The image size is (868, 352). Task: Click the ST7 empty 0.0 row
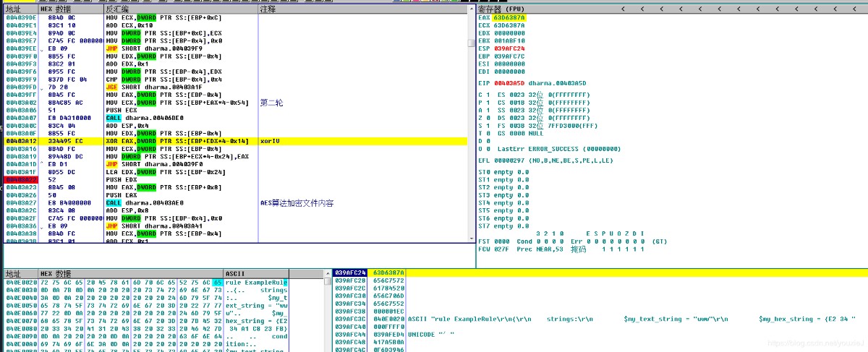point(503,226)
